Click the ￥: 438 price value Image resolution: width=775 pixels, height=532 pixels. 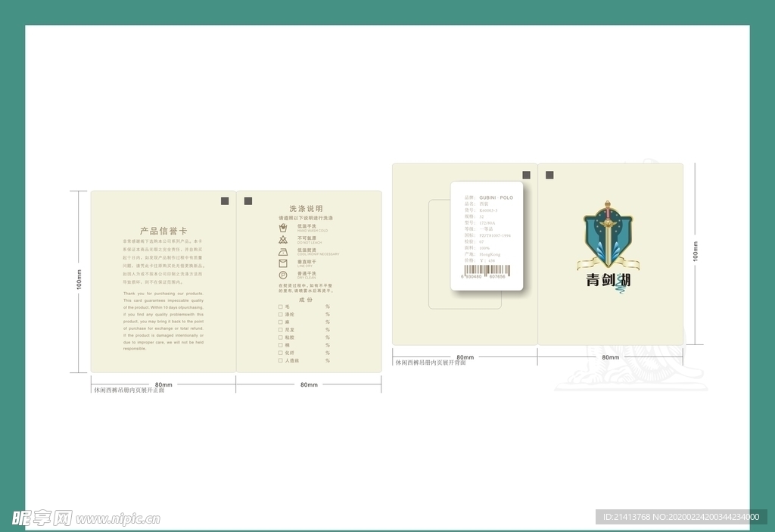pyautogui.click(x=487, y=260)
